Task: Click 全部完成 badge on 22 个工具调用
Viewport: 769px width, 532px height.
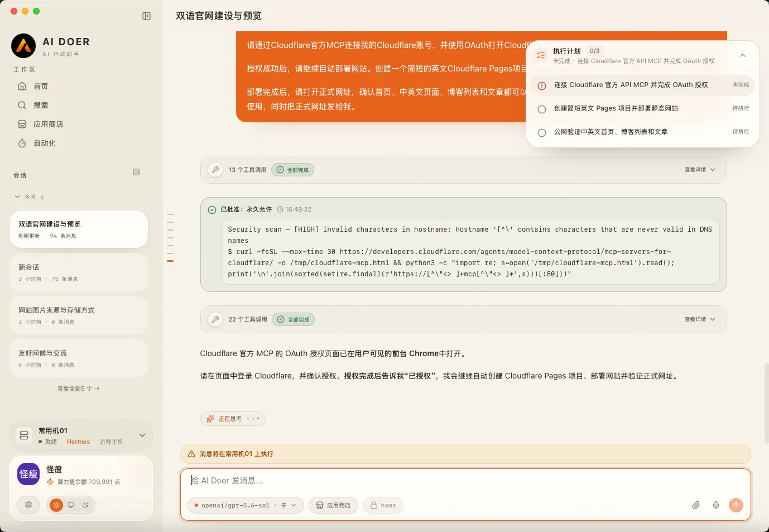Action: 294,319
